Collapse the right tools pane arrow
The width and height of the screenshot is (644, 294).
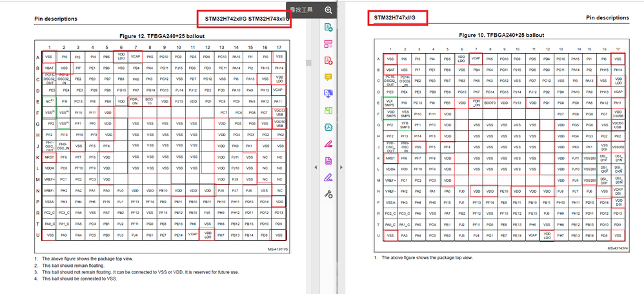(x=341, y=167)
